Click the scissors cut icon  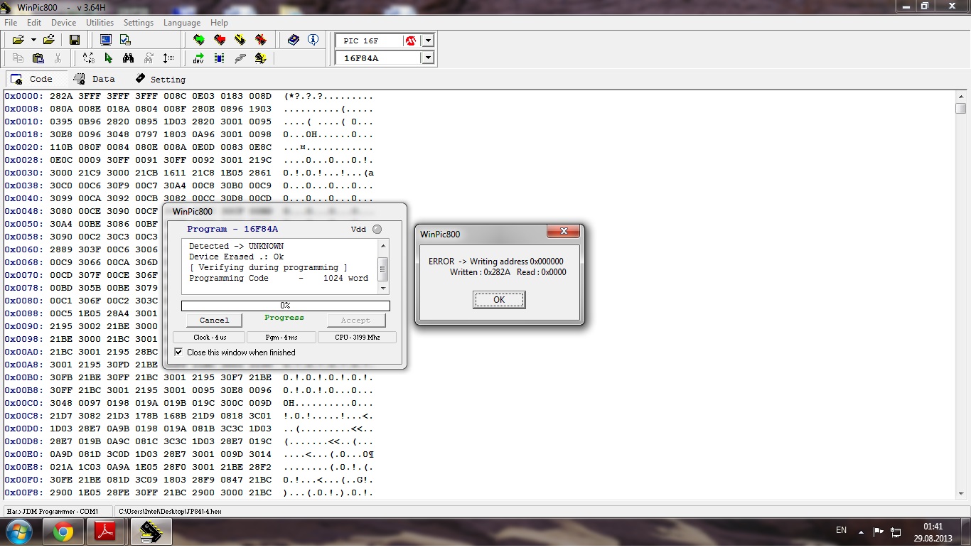58,58
